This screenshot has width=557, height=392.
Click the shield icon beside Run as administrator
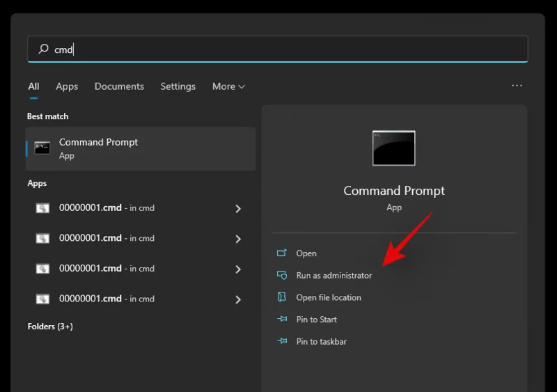click(282, 275)
